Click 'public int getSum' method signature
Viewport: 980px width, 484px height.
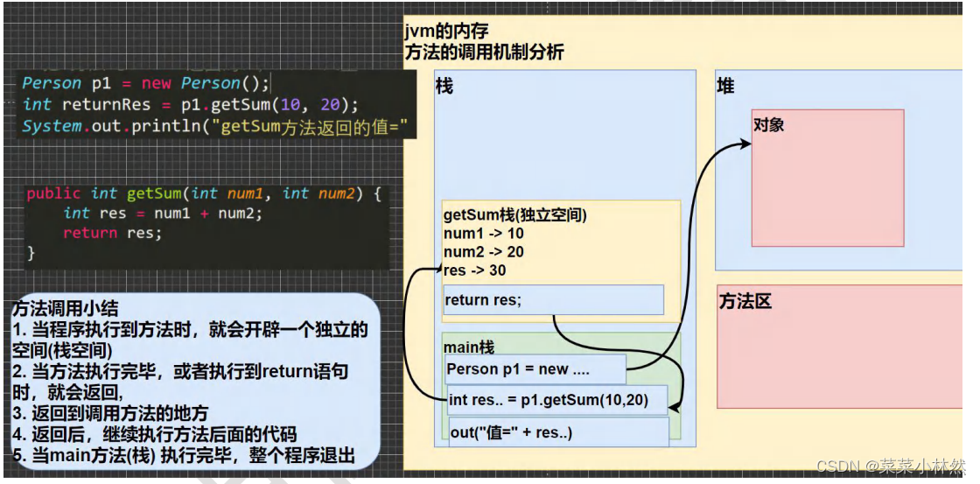tap(204, 193)
